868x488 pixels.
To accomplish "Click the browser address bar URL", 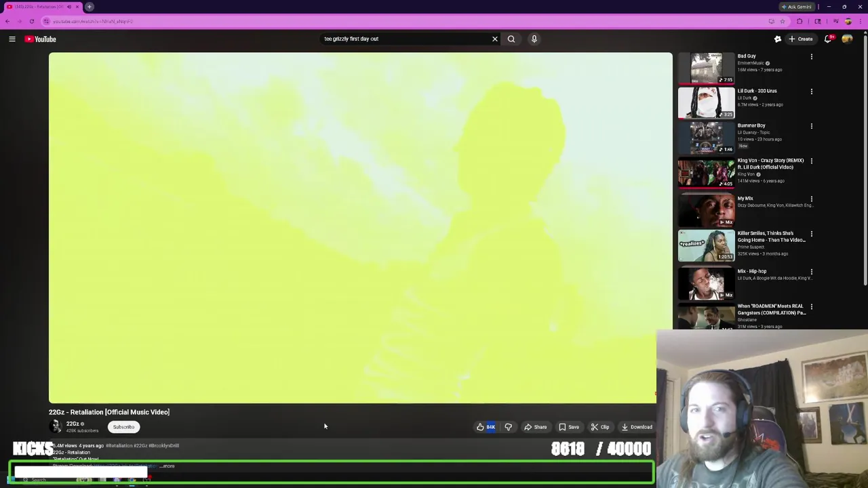I will 93,22.
